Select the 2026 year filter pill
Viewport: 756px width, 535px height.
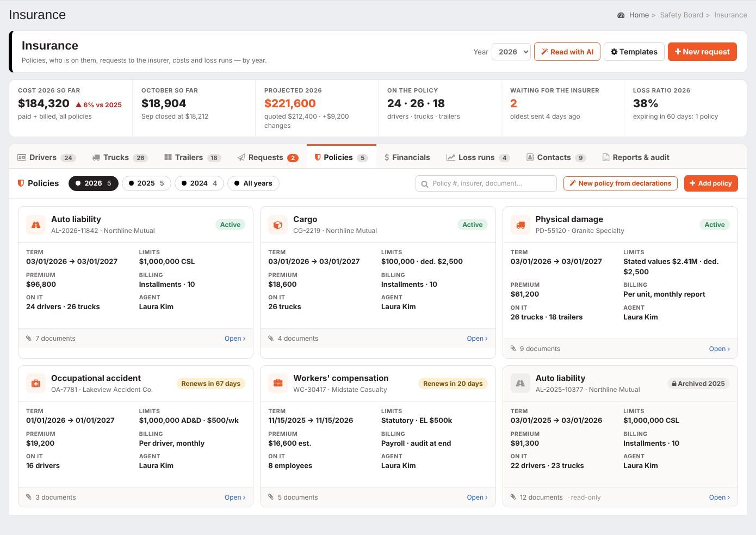[x=94, y=183]
